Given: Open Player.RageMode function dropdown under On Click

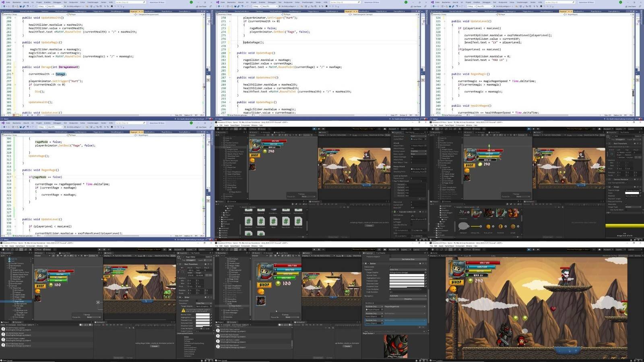Looking at the screenshot, I should [x=405, y=306].
